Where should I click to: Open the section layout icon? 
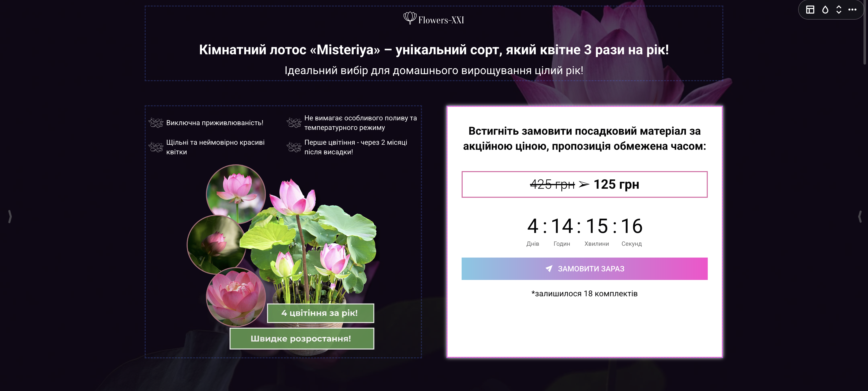(810, 10)
